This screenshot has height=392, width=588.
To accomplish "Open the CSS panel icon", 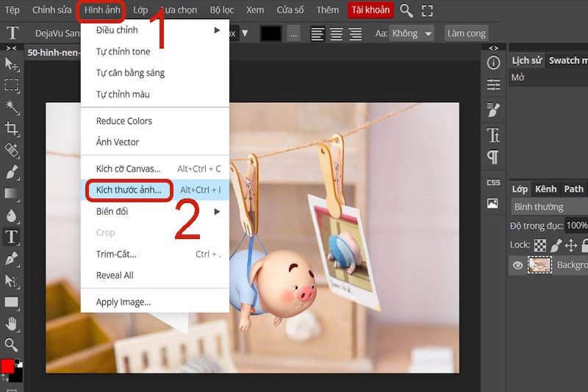I will pos(493,182).
